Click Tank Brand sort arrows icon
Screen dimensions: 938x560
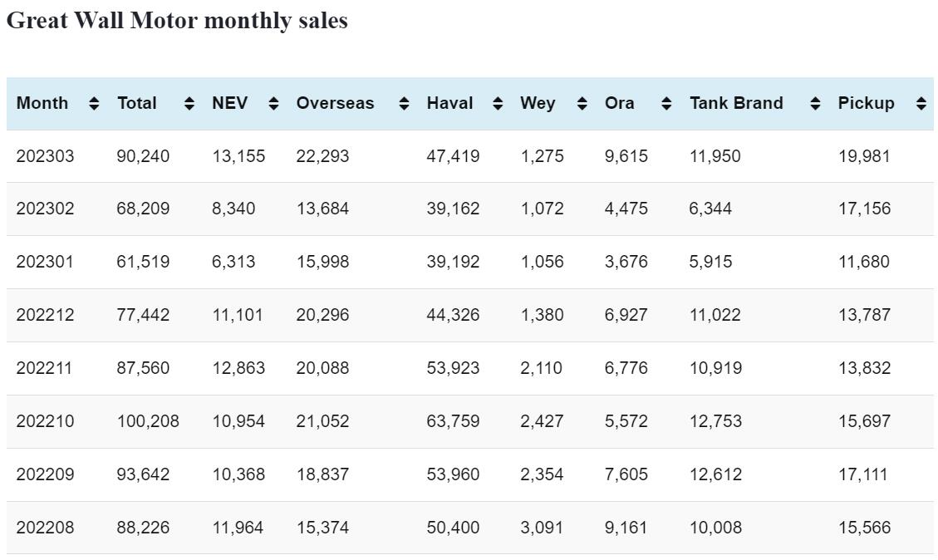click(x=815, y=104)
